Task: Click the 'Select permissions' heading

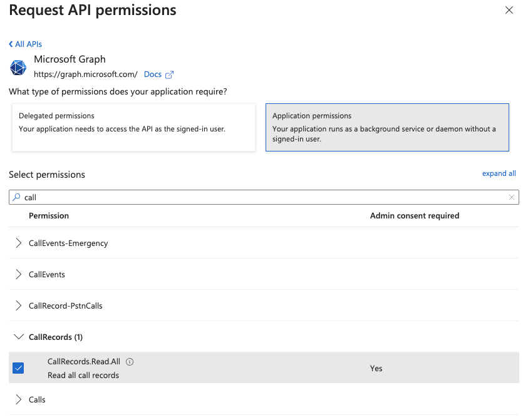Action: (47, 175)
